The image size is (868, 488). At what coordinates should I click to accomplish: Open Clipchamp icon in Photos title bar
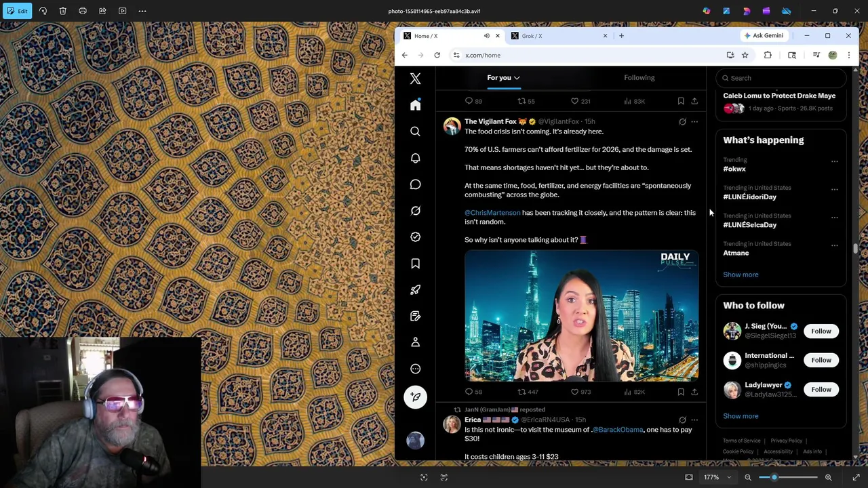(x=766, y=11)
